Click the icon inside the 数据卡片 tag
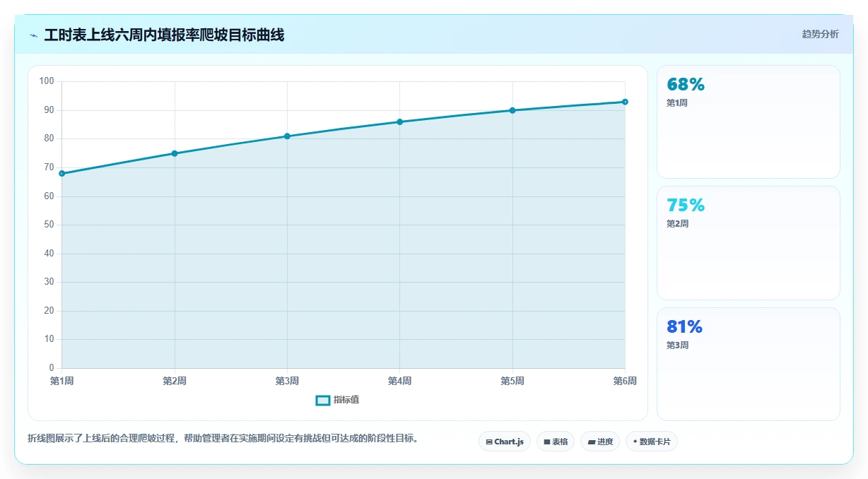The image size is (868, 479). coord(635,442)
